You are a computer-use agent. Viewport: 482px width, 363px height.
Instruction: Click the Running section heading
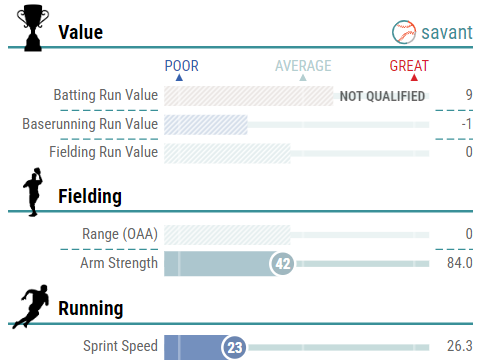91,308
